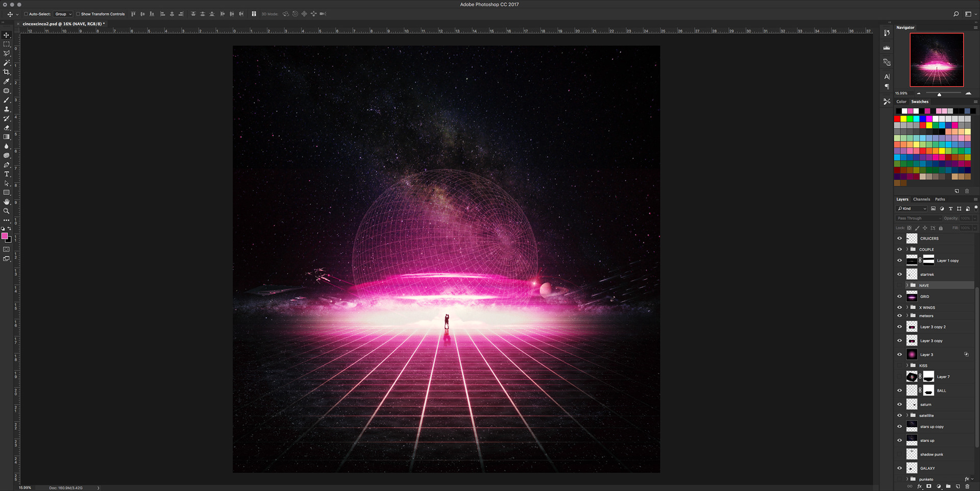This screenshot has height=491, width=980.
Task: Click the 15.99% zoom field in status bar
Action: [x=25, y=488]
